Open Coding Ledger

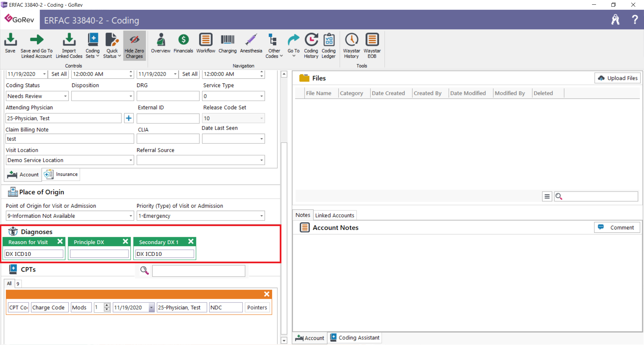329,46
